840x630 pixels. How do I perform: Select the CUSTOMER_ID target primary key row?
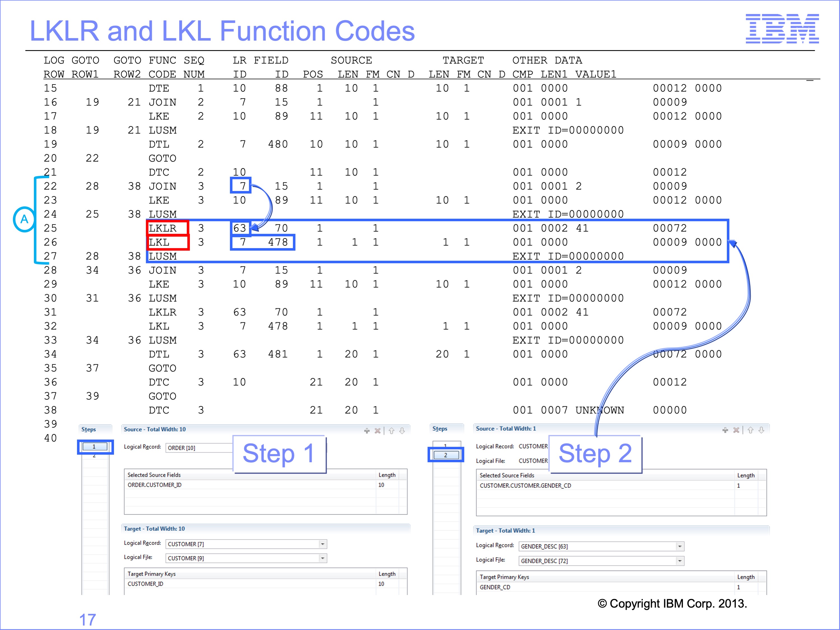pos(266,584)
